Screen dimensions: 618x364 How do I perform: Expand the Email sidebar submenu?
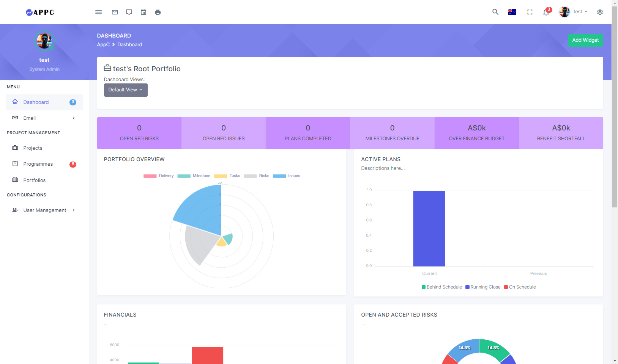pos(44,118)
